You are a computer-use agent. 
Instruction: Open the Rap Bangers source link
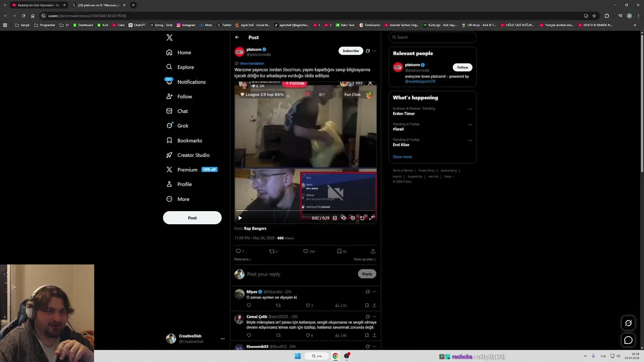(255, 228)
